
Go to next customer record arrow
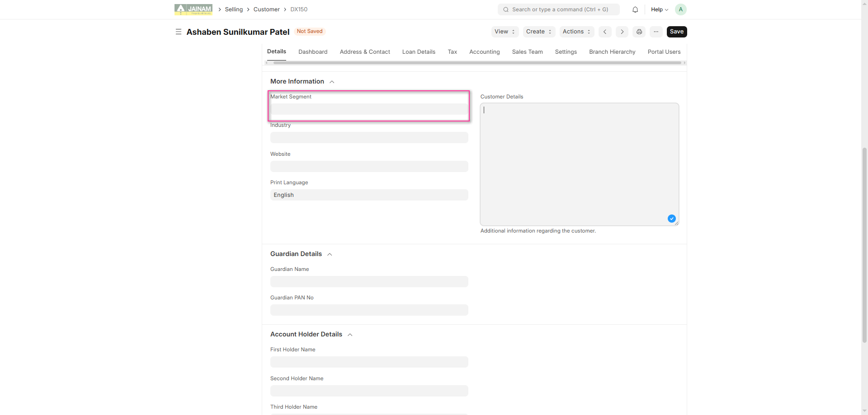coord(622,32)
